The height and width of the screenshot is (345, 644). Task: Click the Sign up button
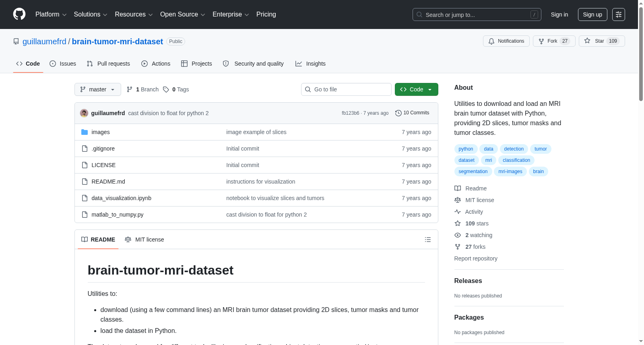click(592, 14)
